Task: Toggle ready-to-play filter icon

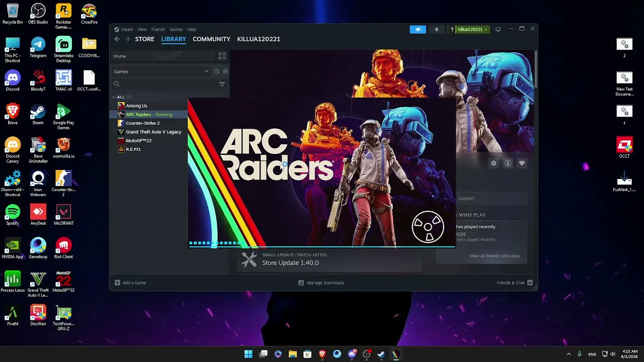Action: click(x=225, y=71)
